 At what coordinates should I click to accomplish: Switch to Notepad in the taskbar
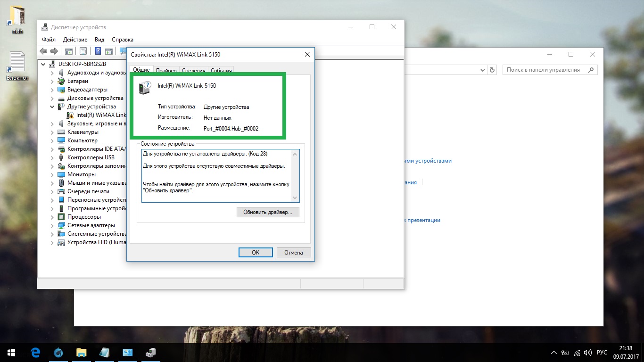pos(105,352)
